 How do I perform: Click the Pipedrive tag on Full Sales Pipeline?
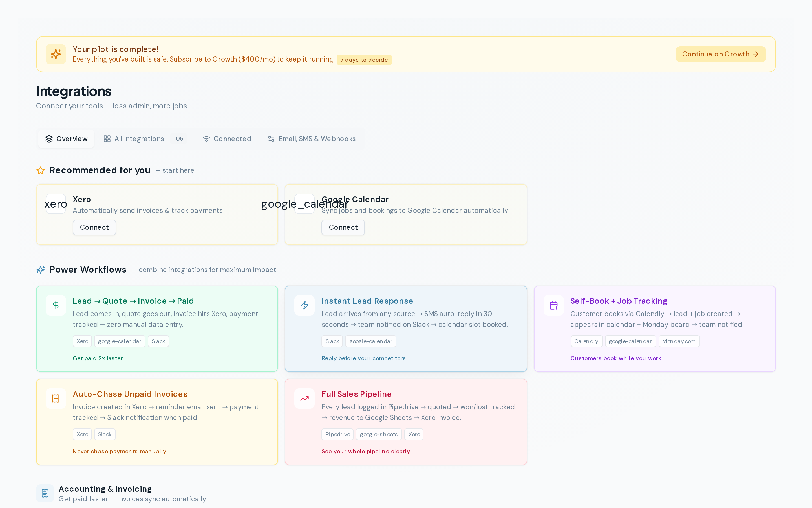coord(337,434)
